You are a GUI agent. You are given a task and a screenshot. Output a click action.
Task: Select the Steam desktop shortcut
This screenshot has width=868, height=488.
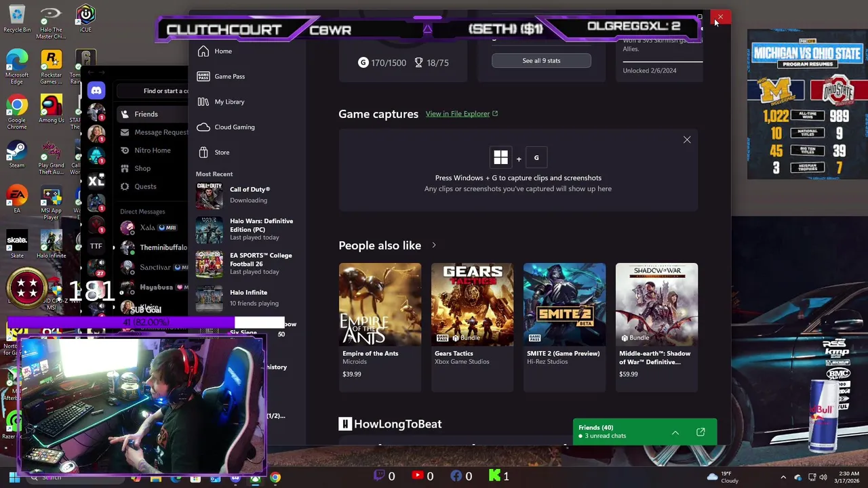point(17,155)
